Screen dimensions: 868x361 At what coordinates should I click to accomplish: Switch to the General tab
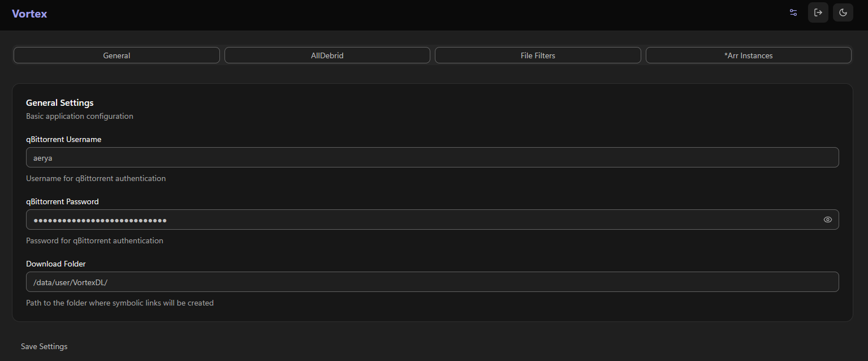[x=116, y=55]
